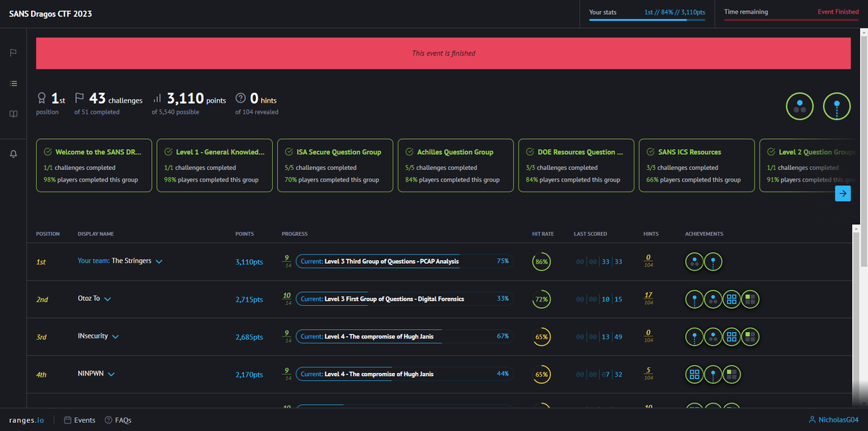
Task: Click INsecurity's green square achievement badge
Action: (751, 336)
